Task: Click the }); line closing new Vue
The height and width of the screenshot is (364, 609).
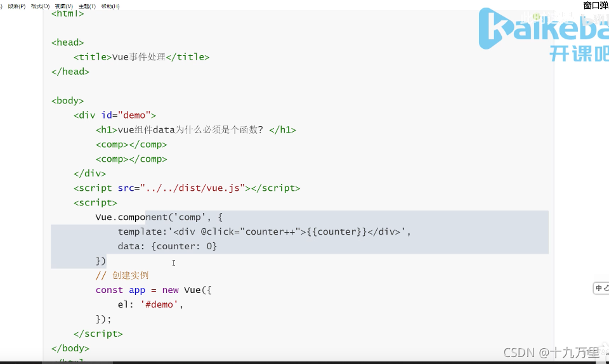Action: 103,319
